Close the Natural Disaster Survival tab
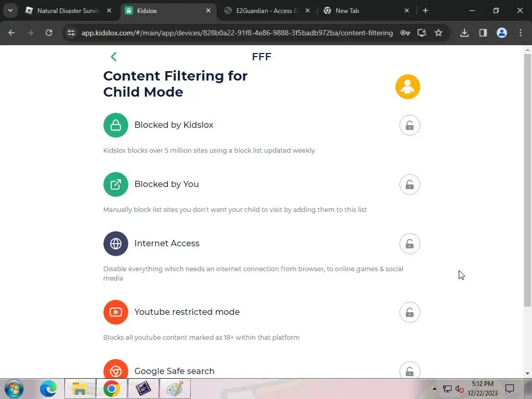 tap(109, 10)
